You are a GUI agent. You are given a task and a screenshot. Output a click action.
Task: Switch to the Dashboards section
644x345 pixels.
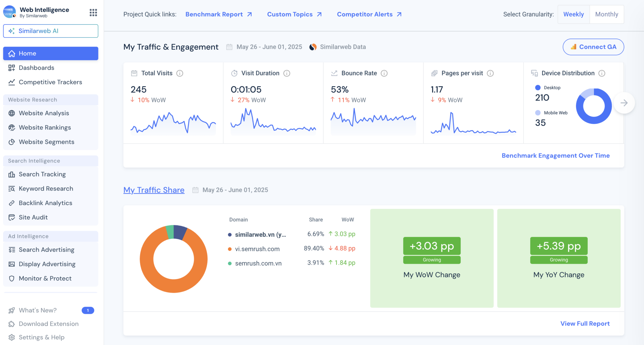click(x=36, y=68)
